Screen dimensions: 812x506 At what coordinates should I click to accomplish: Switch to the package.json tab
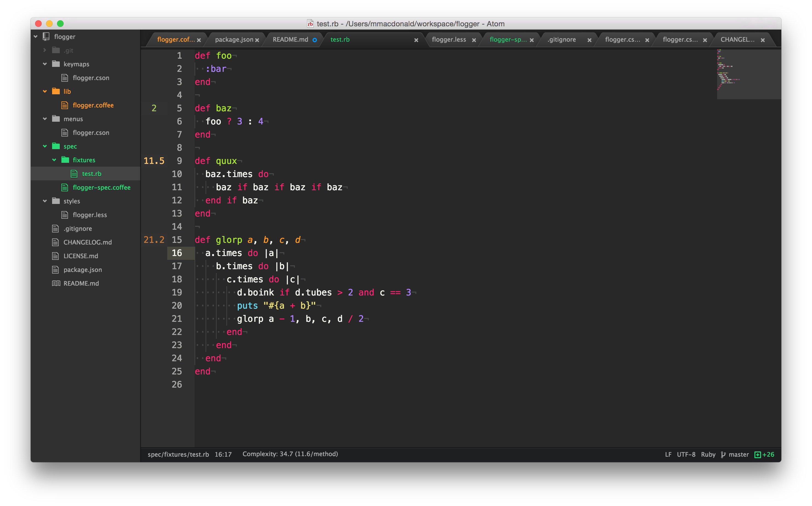(x=234, y=39)
